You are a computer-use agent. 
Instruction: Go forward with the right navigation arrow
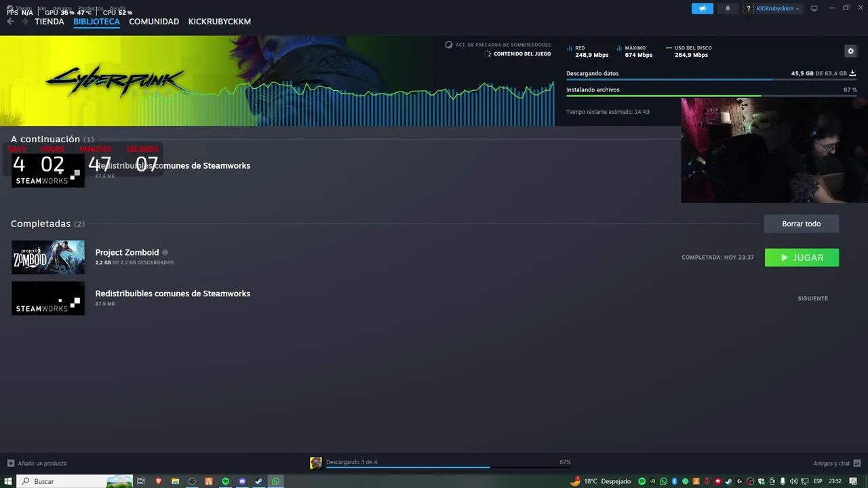coord(24,21)
